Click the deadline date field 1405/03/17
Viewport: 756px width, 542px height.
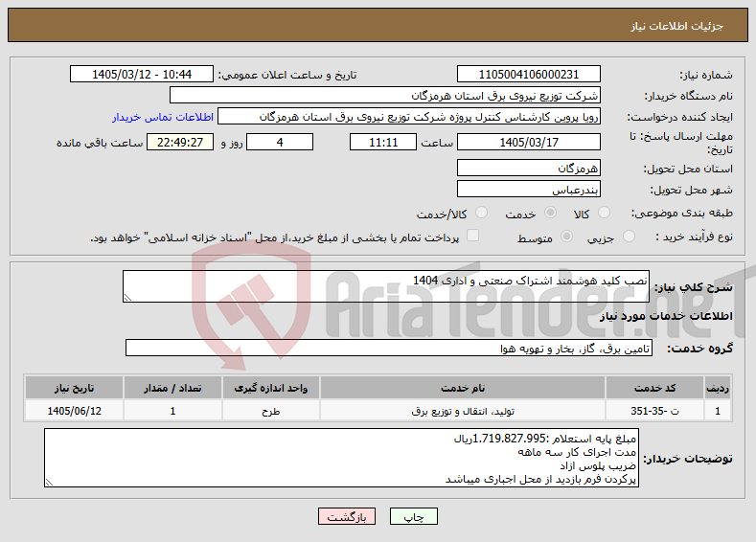click(x=528, y=142)
